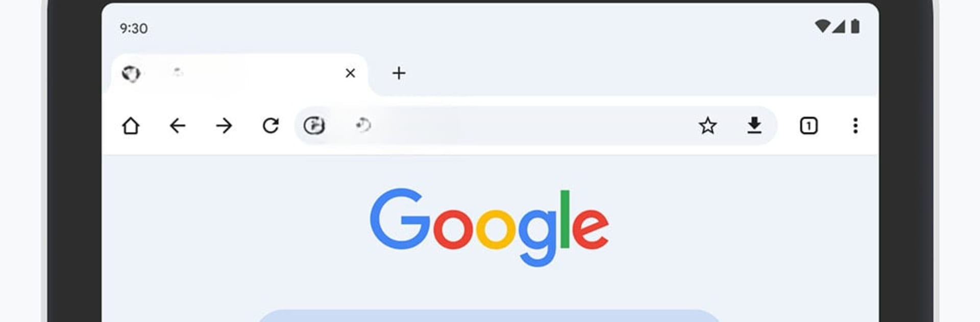Screen dimensions: 980x322
Task: Open site info icon in the address bar
Action: click(x=314, y=125)
